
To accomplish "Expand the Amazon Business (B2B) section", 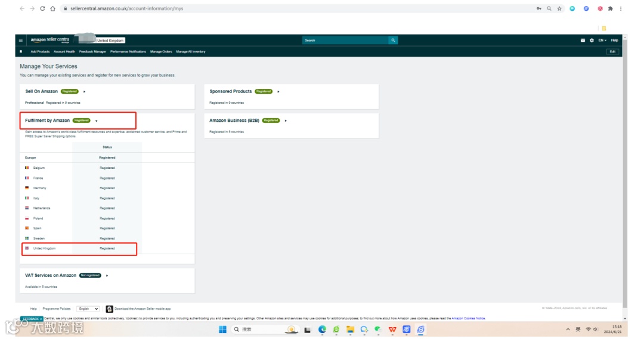I will tap(286, 121).
